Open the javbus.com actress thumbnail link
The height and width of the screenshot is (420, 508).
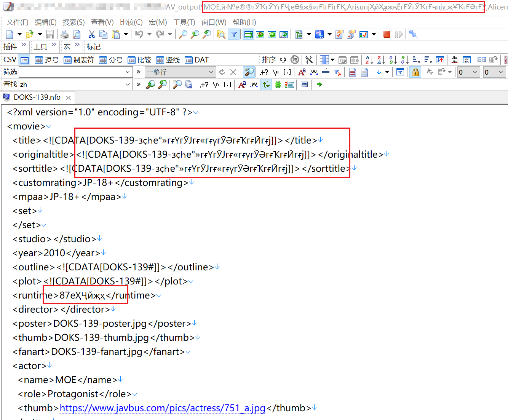click(162, 408)
